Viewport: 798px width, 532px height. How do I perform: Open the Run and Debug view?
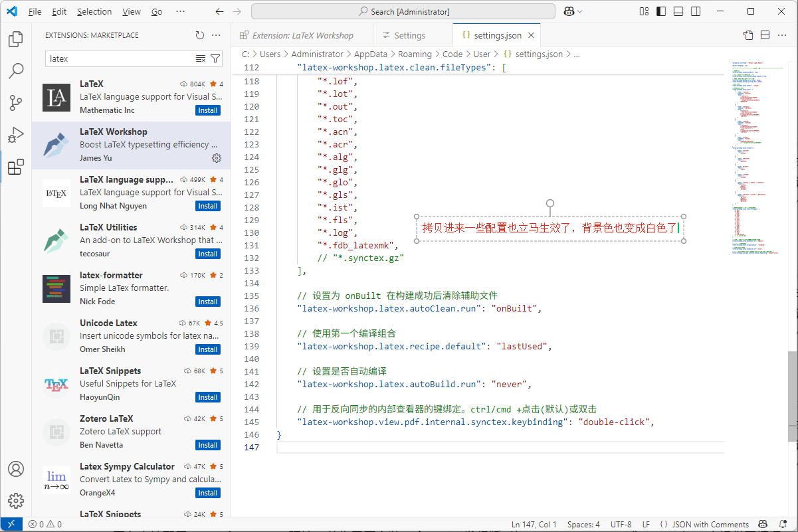(x=16, y=135)
